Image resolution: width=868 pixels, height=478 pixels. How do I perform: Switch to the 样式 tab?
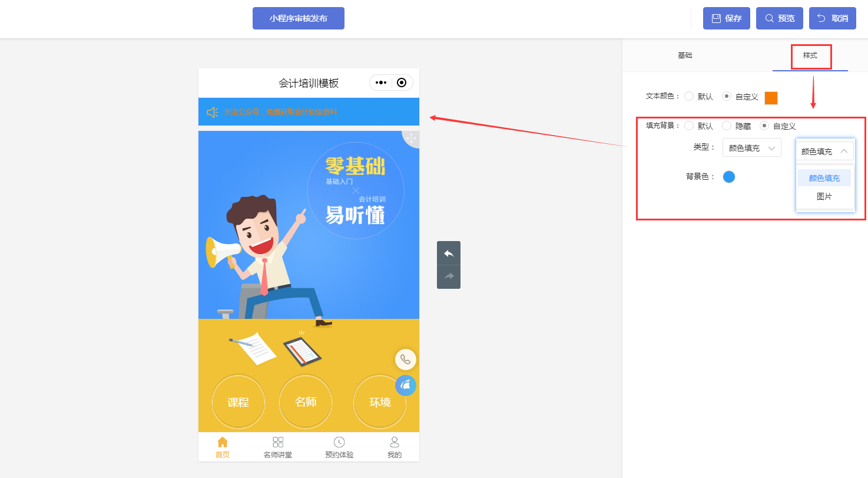[810, 55]
